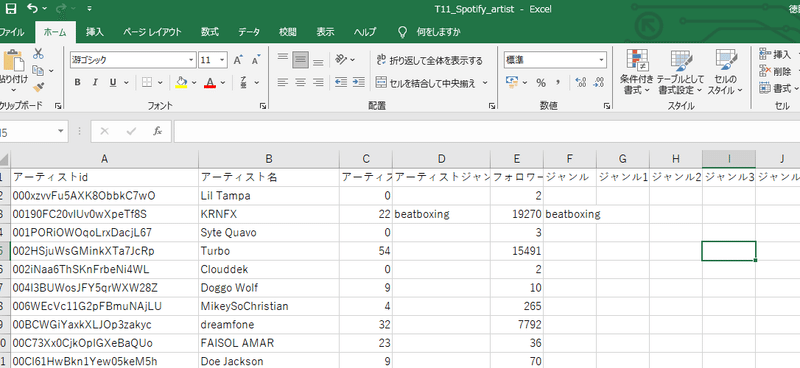Decrease the cell indent
Viewport: 800px width, 368px height.
click(341, 82)
